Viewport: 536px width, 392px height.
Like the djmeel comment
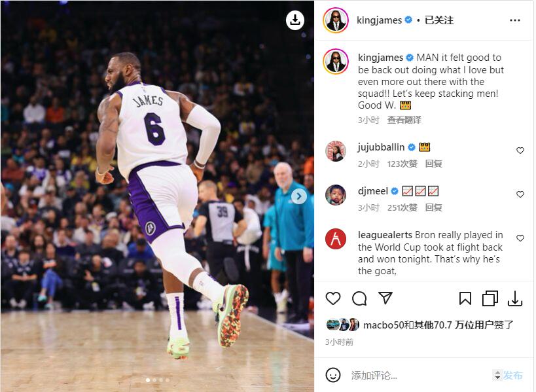pos(520,194)
